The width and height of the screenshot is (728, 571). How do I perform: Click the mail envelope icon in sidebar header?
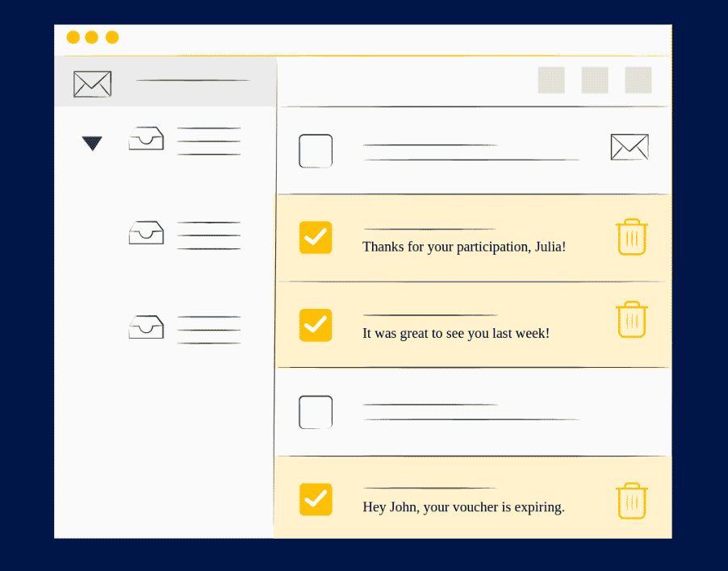(x=92, y=84)
